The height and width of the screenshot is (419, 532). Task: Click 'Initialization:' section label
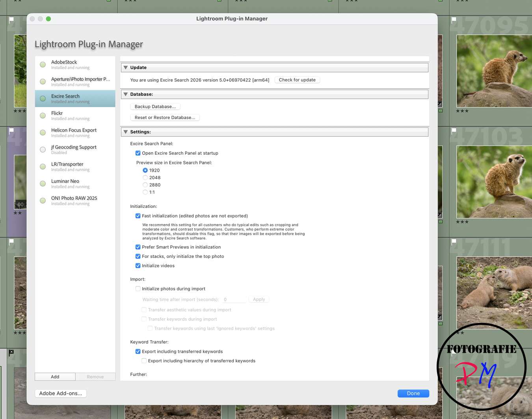143,206
